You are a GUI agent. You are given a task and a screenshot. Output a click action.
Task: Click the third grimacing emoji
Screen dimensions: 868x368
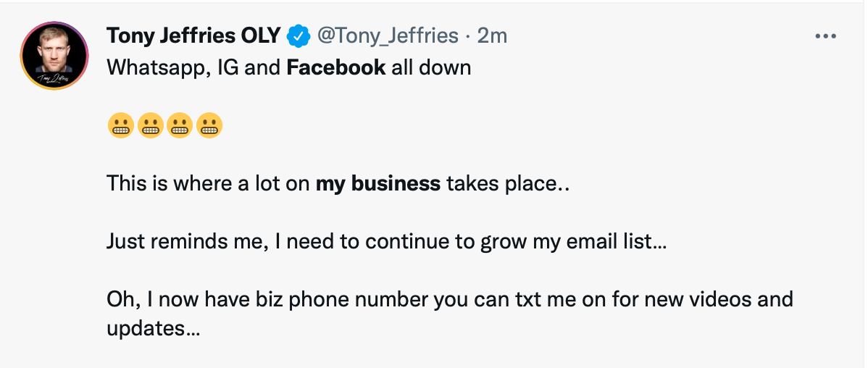click(180, 126)
